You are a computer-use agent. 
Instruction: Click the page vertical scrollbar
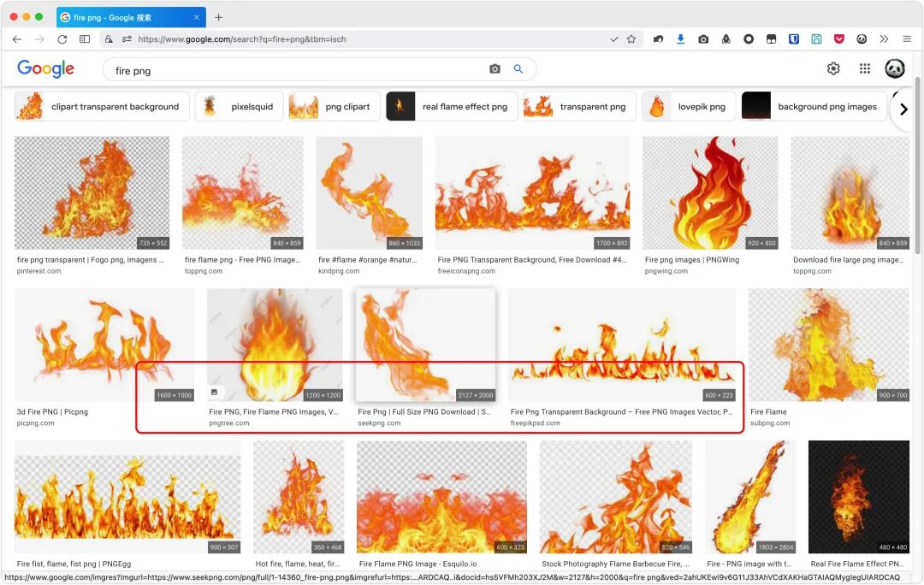(x=917, y=165)
